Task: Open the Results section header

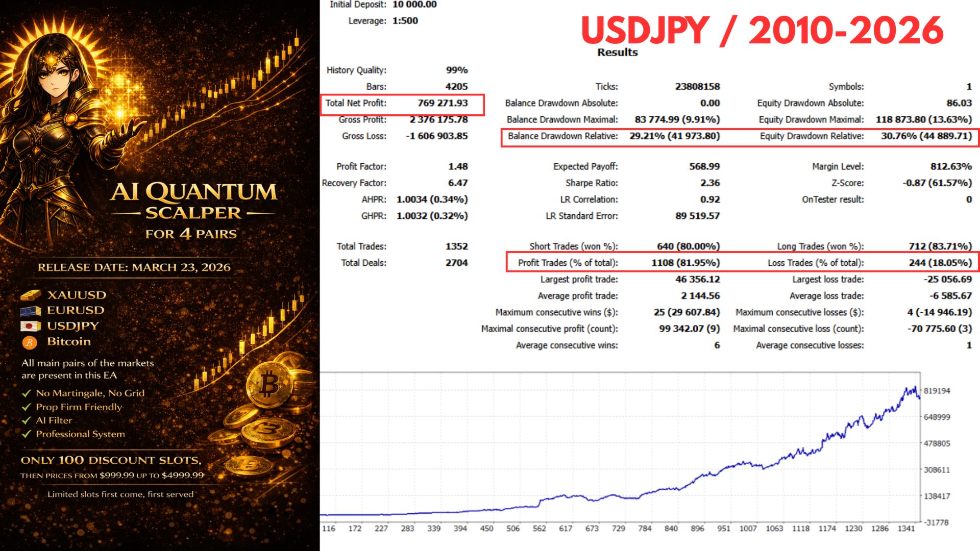Action: coord(617,52)
